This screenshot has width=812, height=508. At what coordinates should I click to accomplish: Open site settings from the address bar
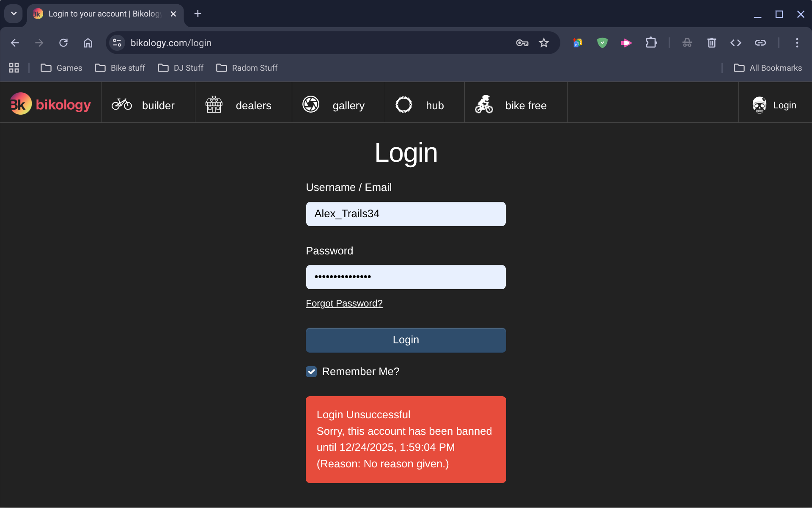coord(117,42)
